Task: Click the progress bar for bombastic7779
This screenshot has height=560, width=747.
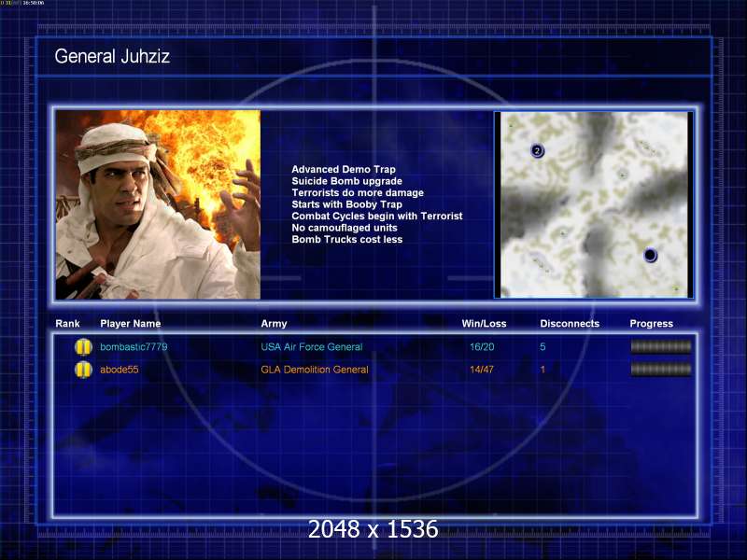Action: point(661,346)
